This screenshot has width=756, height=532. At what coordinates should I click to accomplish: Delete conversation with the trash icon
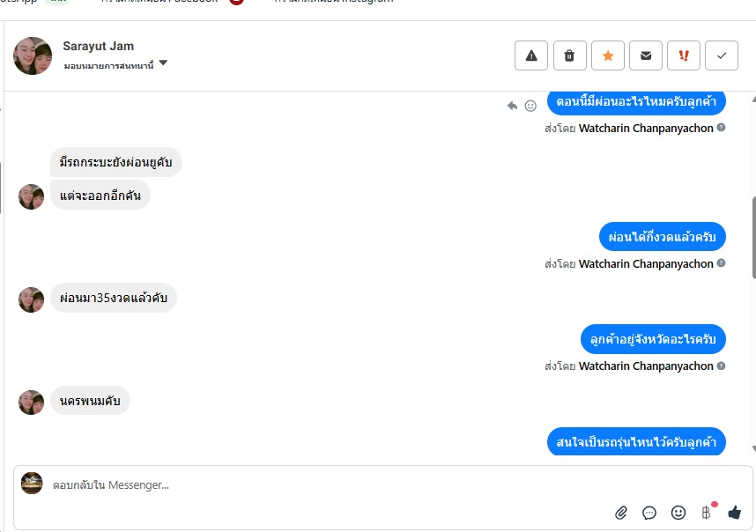(569, 55)
